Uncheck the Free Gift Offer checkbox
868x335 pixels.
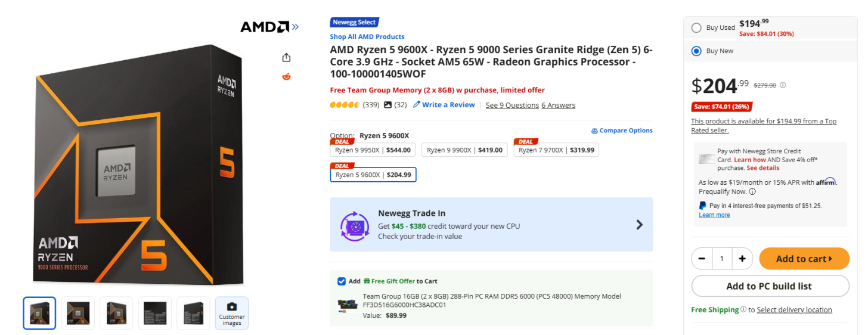[x=341, y=281]
